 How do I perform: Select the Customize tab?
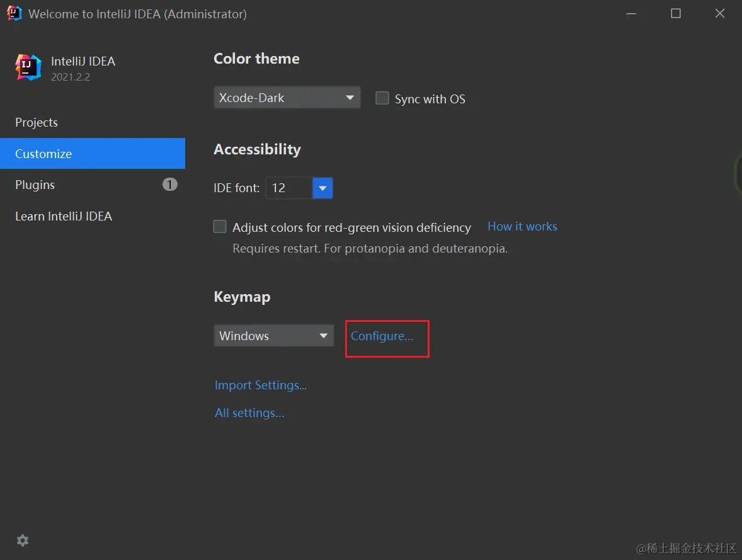[x=43, y=154]
